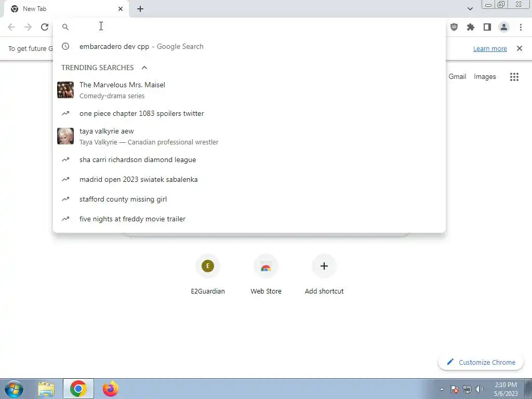Screen dimensions: 532x399
Task: Reload the page with the refresh icon
Action: pyautogui.click(x=45, y=27)
